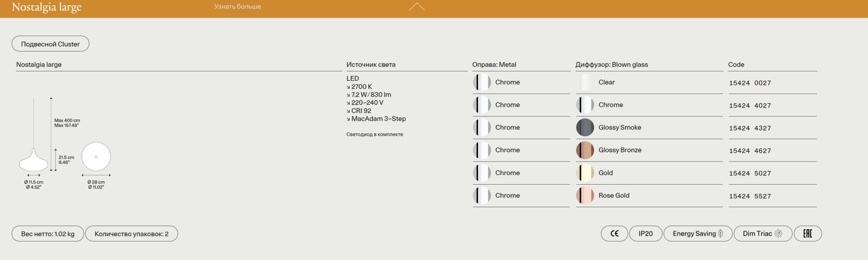The width and height of the screenshot is (868, 260).
Task: Select the Rose Gold diffuser swatch
Action: click(585, 195)
